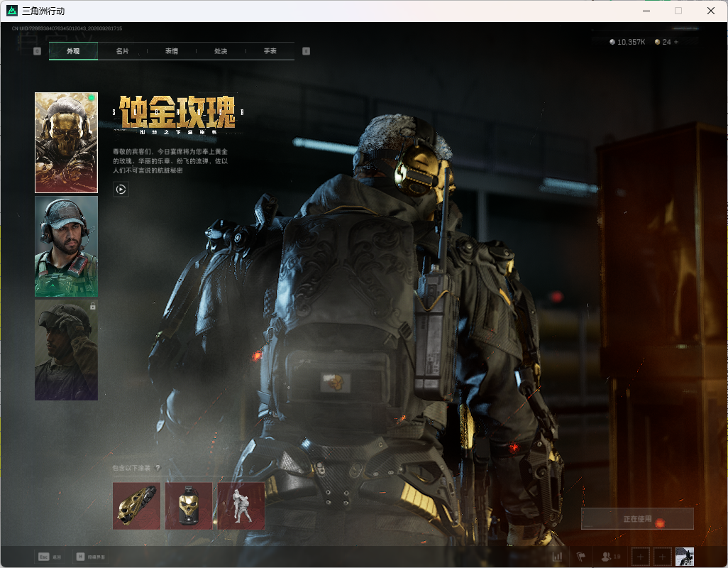Open the 手表 tab
Viewport: 728px width, 568px height.
pyautogui.click(x=270, y=51)
